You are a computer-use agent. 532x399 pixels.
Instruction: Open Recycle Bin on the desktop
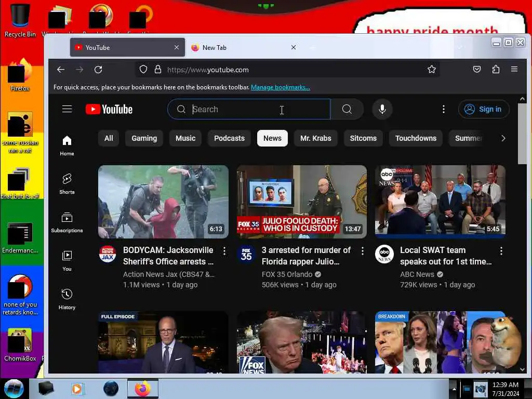[x=20, y=20]
